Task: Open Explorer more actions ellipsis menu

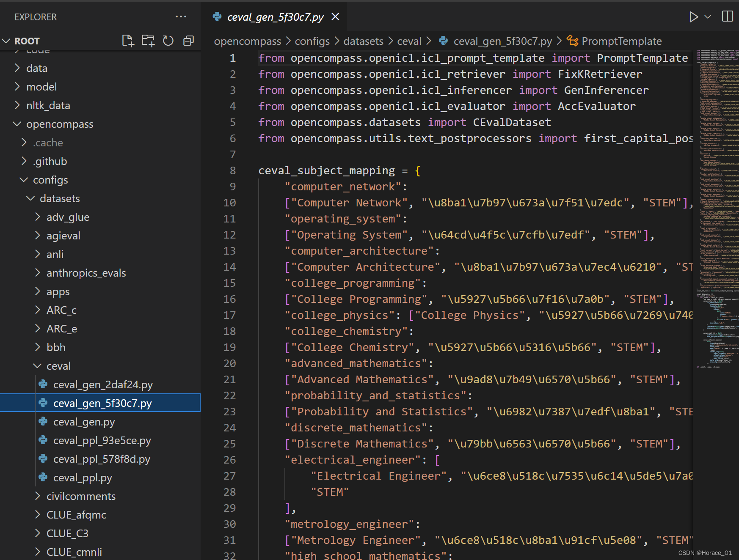Action: pos(181,16)
